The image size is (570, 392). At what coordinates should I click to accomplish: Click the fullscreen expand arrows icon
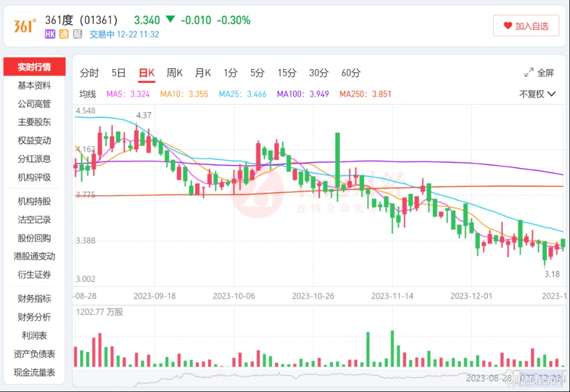click(x=529, y=72)
